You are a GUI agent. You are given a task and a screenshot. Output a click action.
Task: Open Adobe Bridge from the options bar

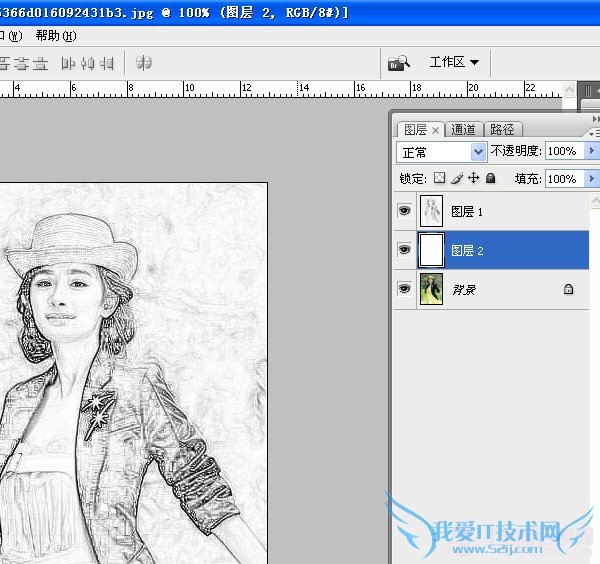(x=400, y=63)
